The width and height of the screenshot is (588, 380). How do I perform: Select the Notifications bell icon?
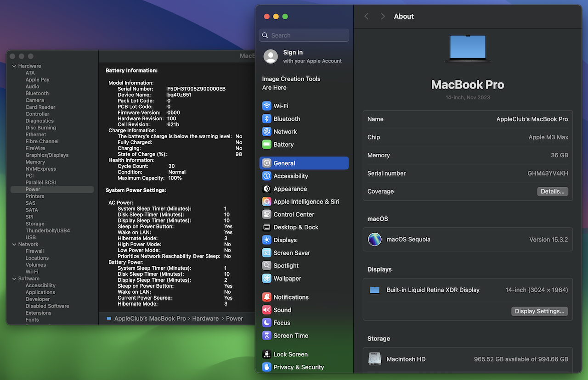click(x=266, y=297)
